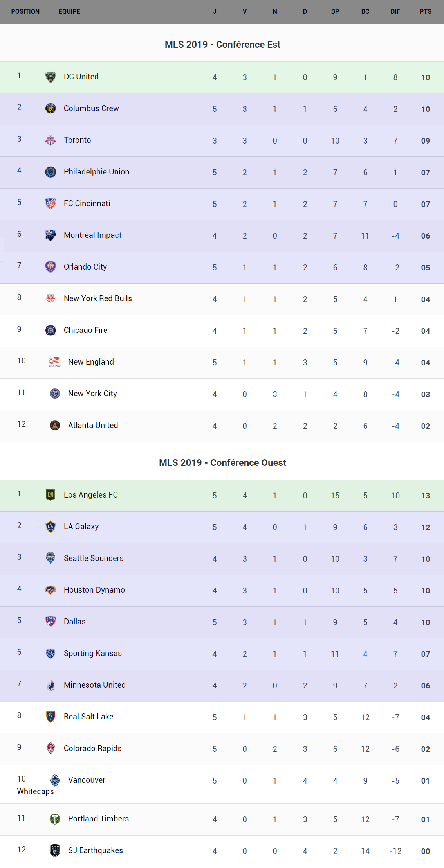Click the Orlando City crest
The height and width of the screenshot is (868, 444).
pos(51,267)
